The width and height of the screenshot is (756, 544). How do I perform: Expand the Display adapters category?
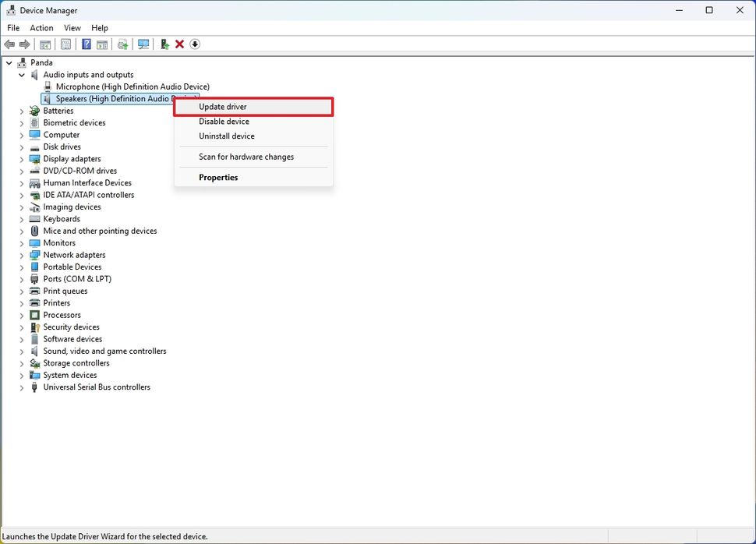click(x=22, y=158)
